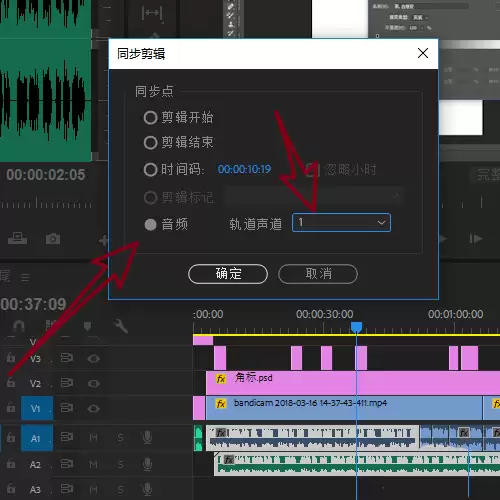Enable voice-over record on A3 microphone
The width and height of the screenshot is (500, 500).
tap(147, 489)
